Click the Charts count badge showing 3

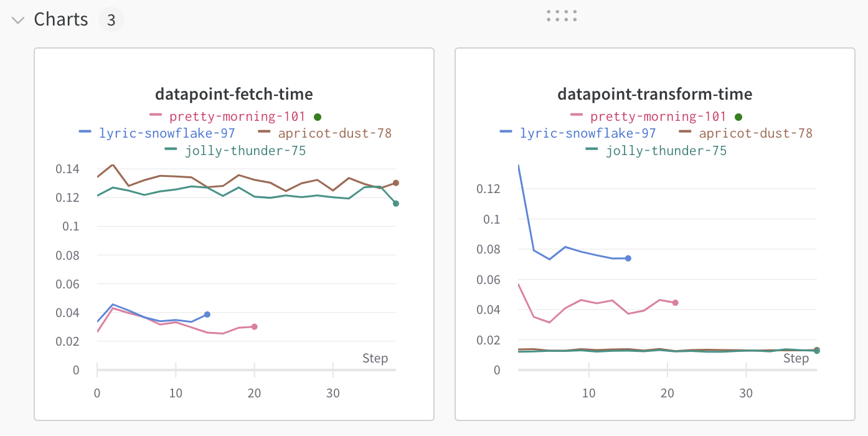point(111,20)
